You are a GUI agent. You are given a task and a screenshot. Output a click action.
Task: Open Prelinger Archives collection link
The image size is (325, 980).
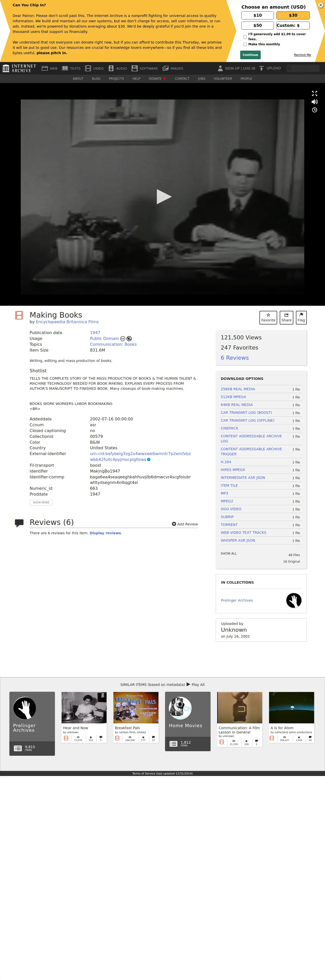tap(237, 601)
